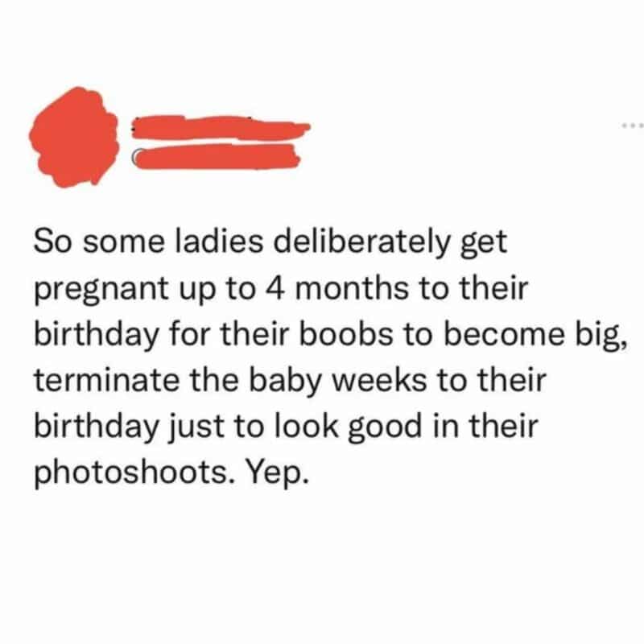Open the three-dot more options menu
Image resolution: width=644 pixels, height=644 pixels.
[x=633, y=125]
